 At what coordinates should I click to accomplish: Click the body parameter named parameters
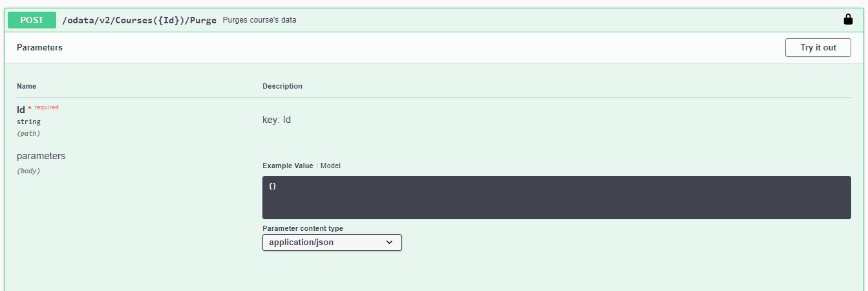click(x=41, y=156)
